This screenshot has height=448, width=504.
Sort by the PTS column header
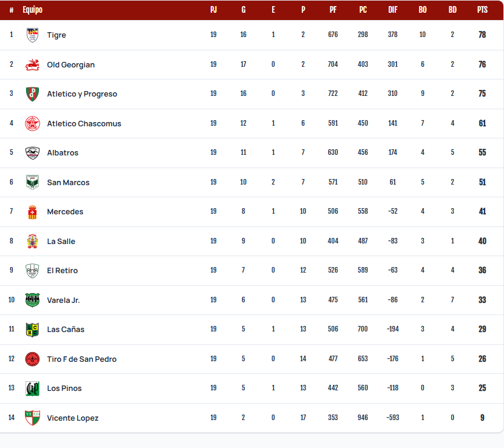click(482, 10)
